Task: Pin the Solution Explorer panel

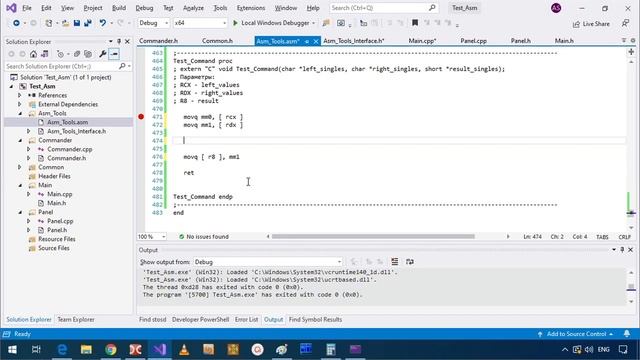Action: pos(119,42)
